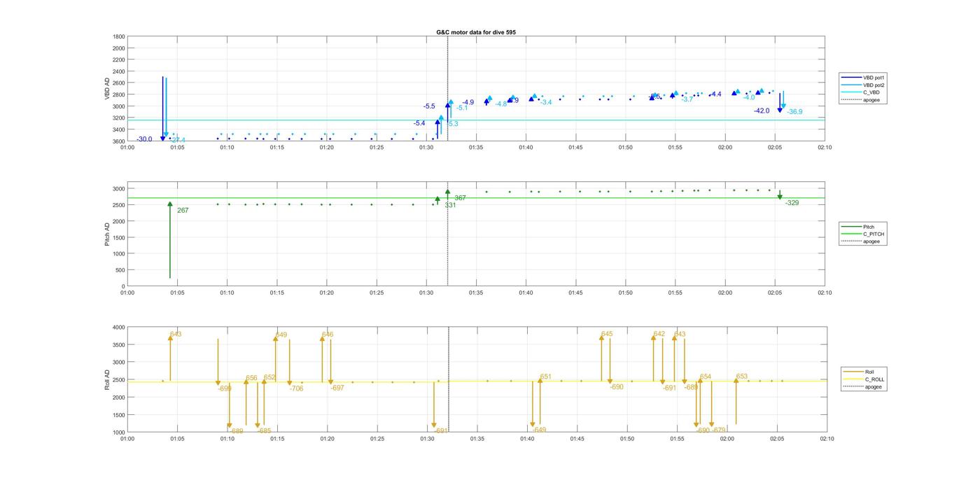Click the "Pitch AD" y-axis label
Screen dimensions: 980x485
[106, 234]
